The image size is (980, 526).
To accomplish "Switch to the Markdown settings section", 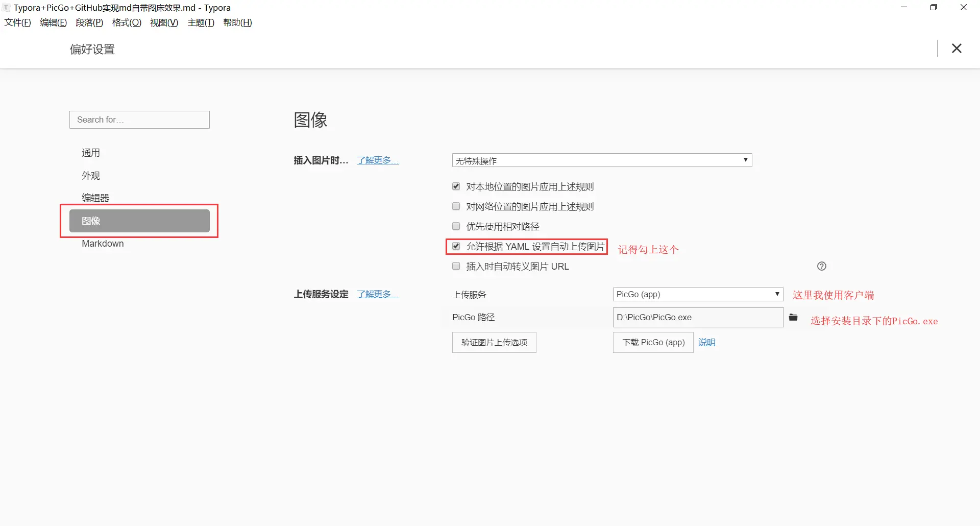I will pos(102,244).
